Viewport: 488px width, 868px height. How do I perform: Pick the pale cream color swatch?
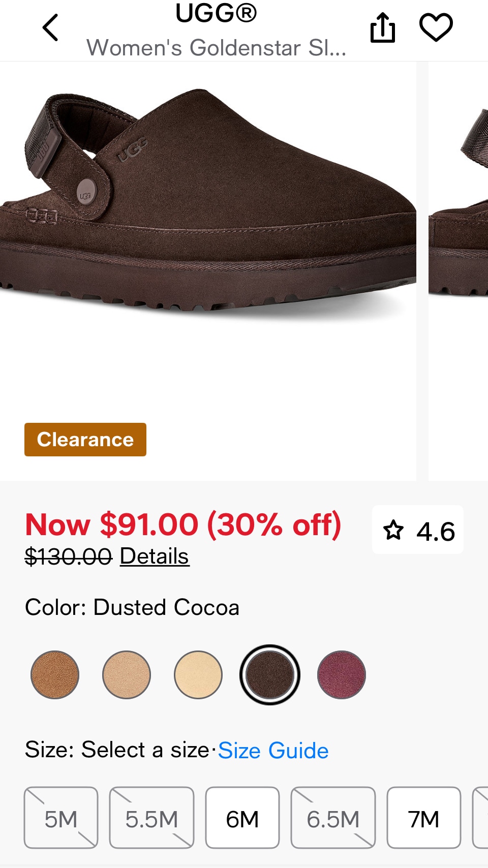(x=198, y=675)
